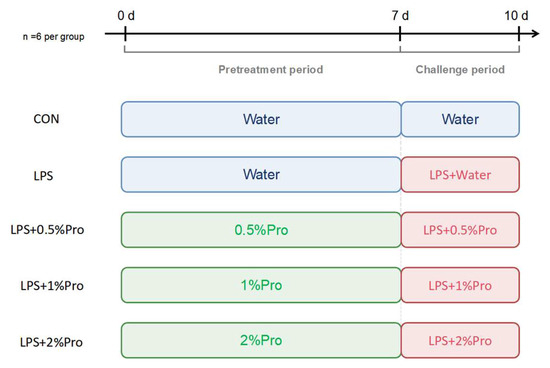Click the 0 d timeline tick mark
The width and height of the screenshot is (550, 368).
click(125, 34)
